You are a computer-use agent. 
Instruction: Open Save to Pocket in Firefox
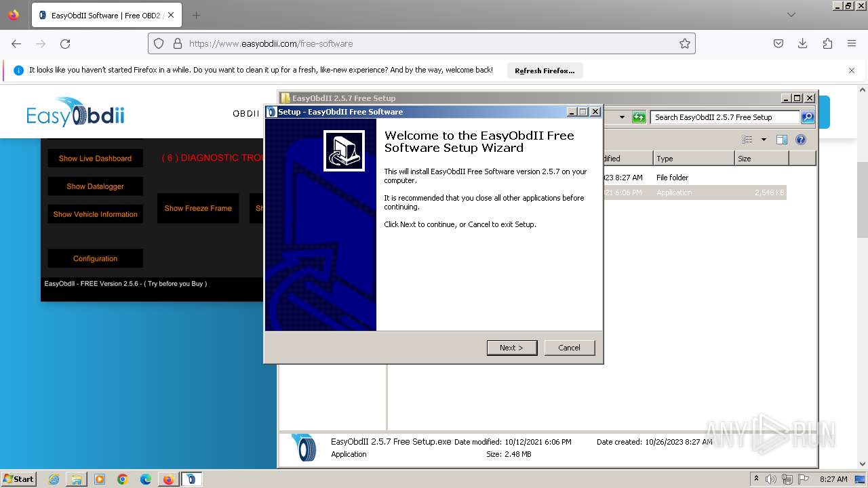pyautogui.click(x=778, y=43)
